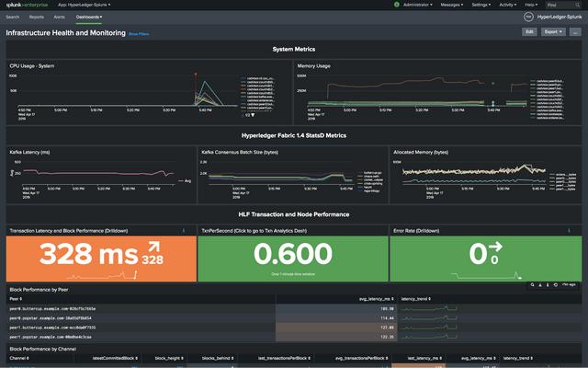Screen dimensions: 588x368
Task: Click peer0.popstar.example.com row
Action: click(x=294, y=318)
